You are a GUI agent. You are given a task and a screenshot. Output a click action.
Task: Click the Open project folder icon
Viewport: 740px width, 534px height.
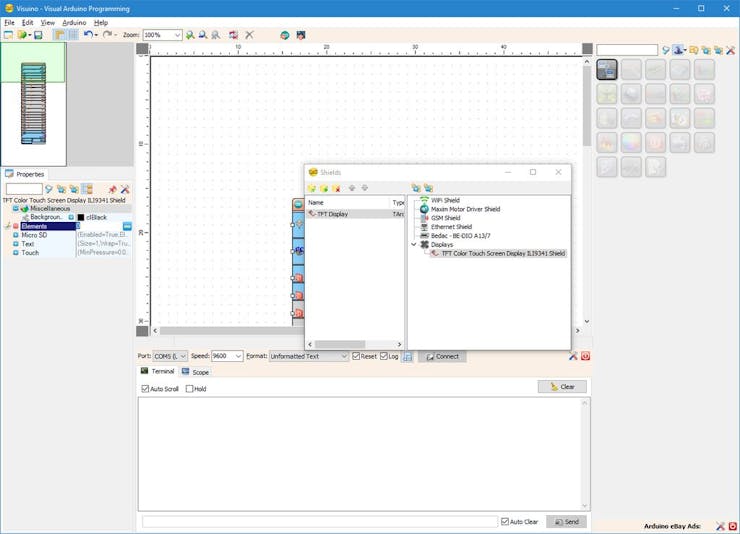click(x=22, y=35)
